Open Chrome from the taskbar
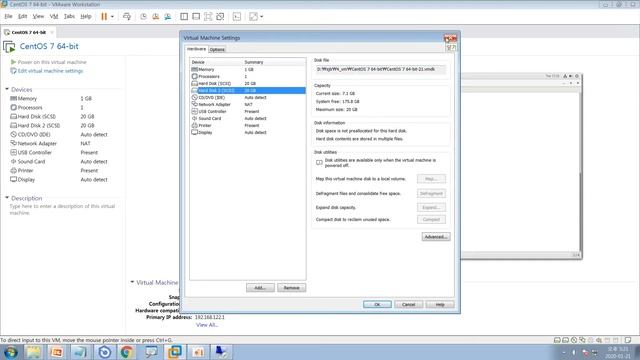The width and height of the screenshot is (640, 360). [x=127, y=352]
